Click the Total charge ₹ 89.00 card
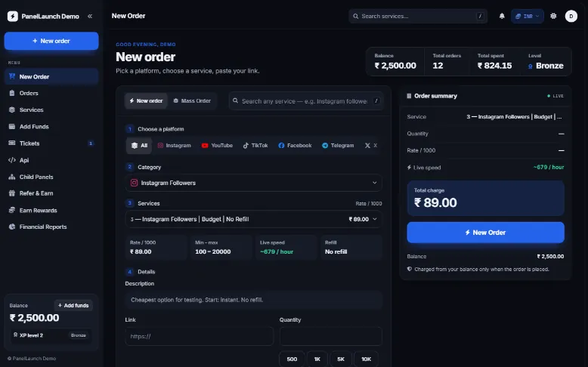This screenshot has width=588, height=367. pyautogui.click(x=486, y=199)
